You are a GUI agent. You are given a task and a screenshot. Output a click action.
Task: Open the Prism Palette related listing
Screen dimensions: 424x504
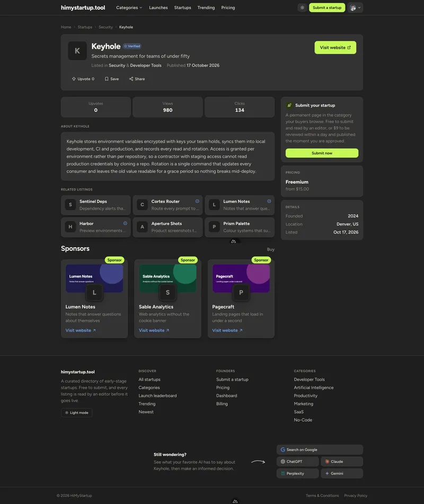240,227
